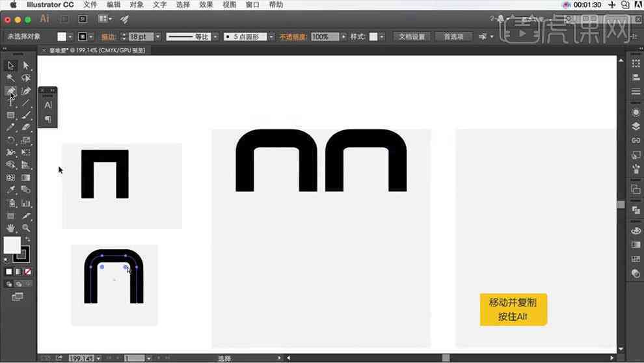Select the Free Transform tool

[x=26, y=152]
